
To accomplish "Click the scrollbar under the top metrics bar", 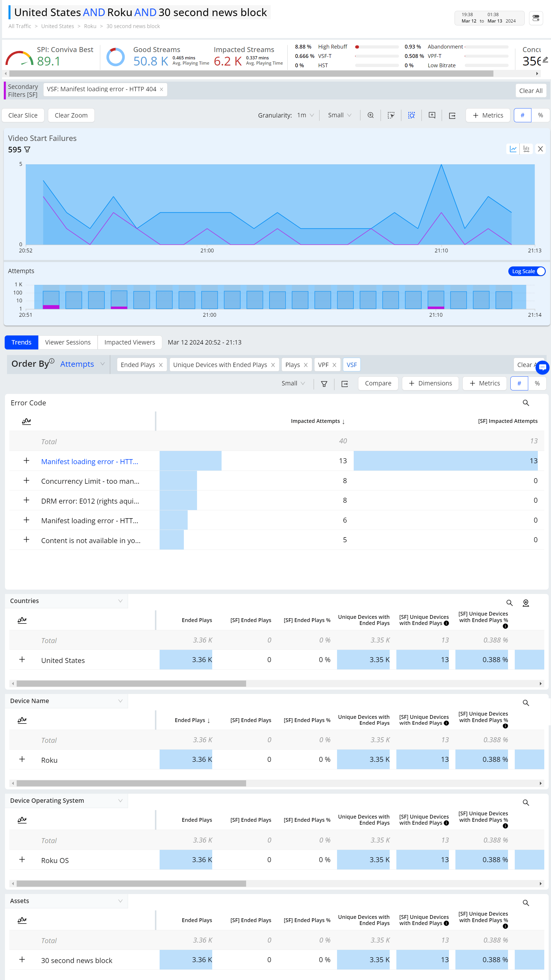I will pos(251,74).
